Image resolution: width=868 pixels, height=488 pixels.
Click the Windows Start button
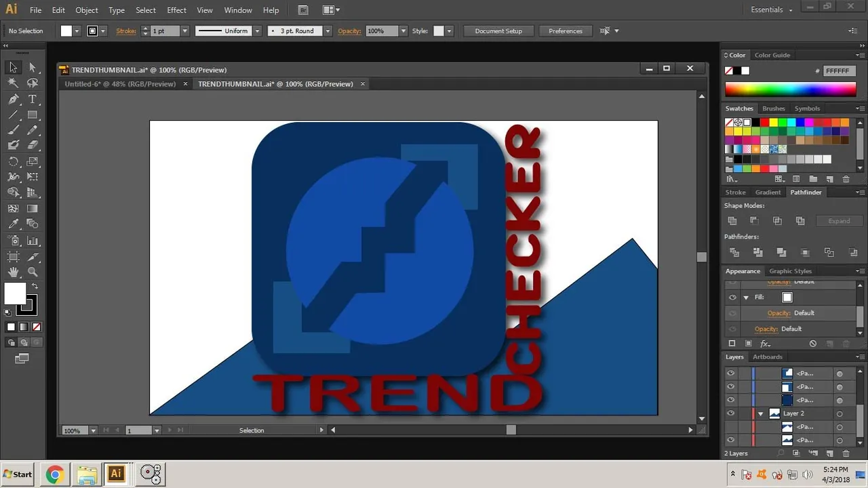click(18, 474)
